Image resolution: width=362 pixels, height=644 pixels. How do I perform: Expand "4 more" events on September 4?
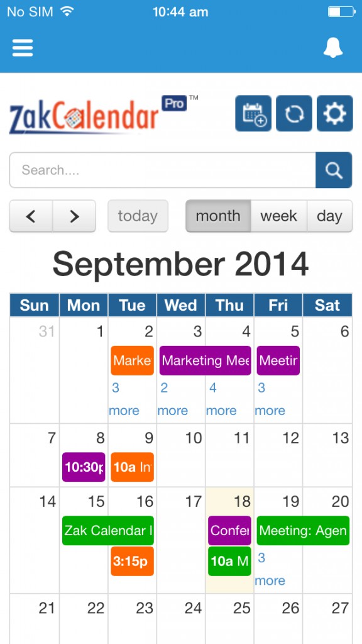[221, 399]
